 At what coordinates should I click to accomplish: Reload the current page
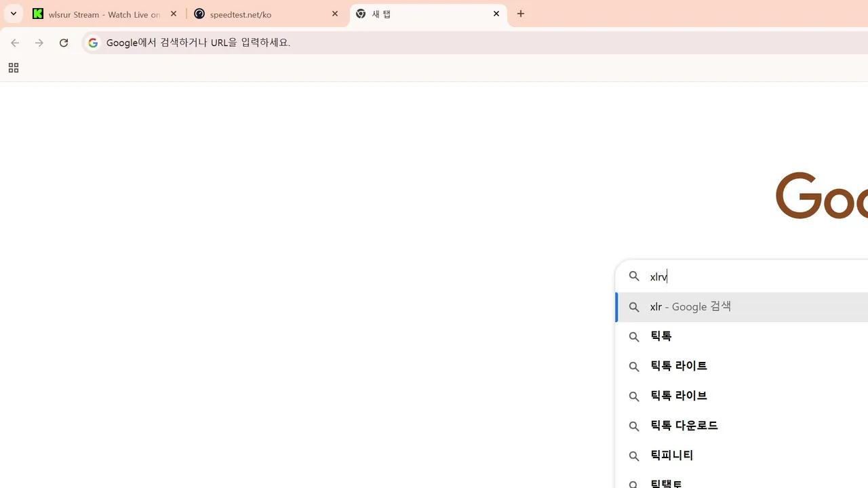[x=64, y=43]
